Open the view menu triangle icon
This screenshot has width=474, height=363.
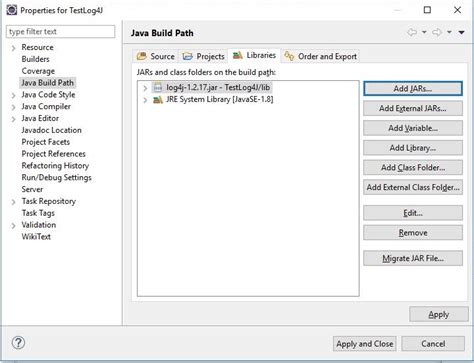pos(461,32)
